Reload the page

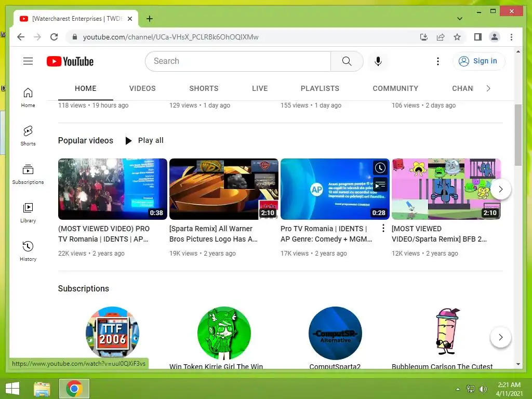pos(54,37)
